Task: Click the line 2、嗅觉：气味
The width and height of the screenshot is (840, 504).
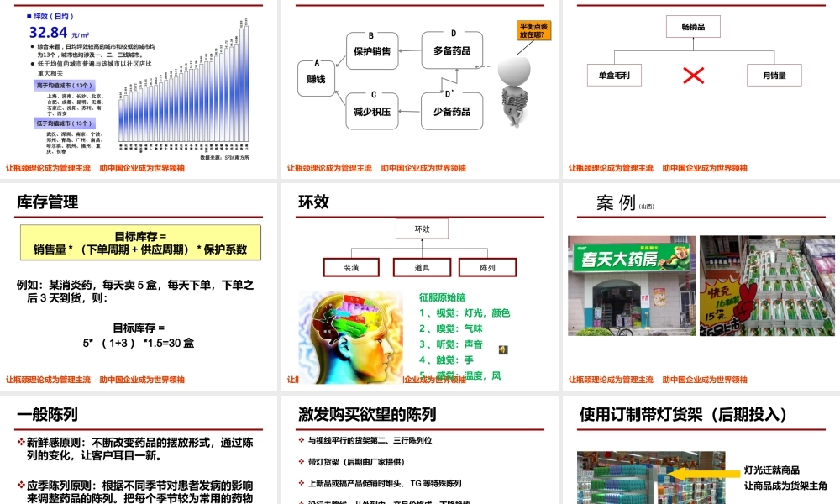Action: [450, 328]
